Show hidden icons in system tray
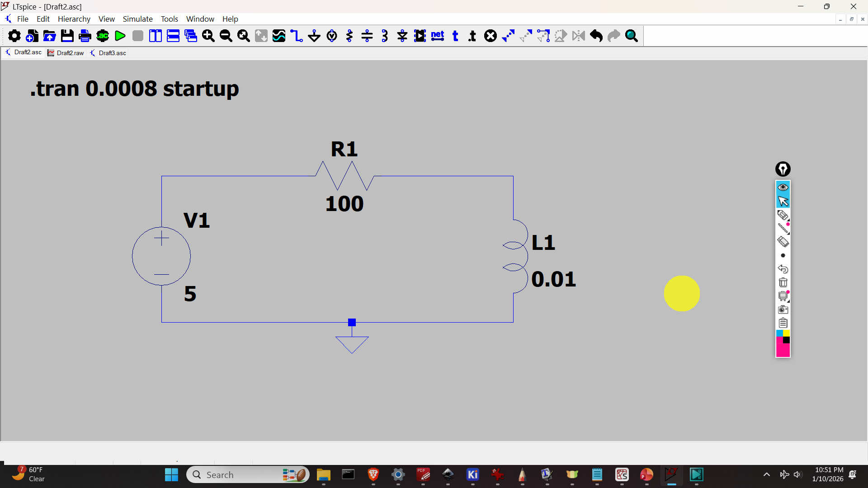This screenshot has height=488, width=868. click(x=767, y=474)
